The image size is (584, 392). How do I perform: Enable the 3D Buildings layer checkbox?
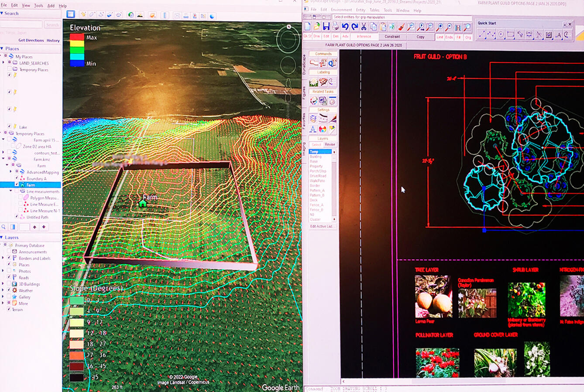tap(9, 284)
